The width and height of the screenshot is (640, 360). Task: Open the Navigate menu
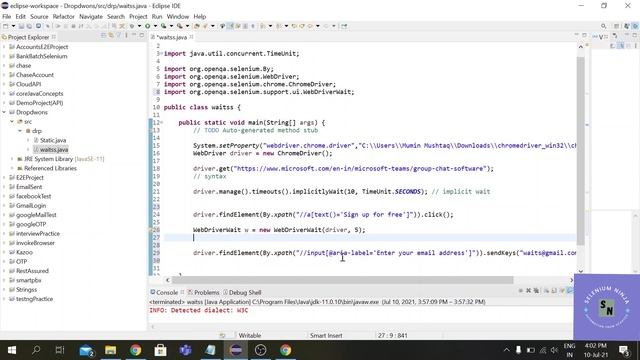pyautogui.click(x=91, y=16)
